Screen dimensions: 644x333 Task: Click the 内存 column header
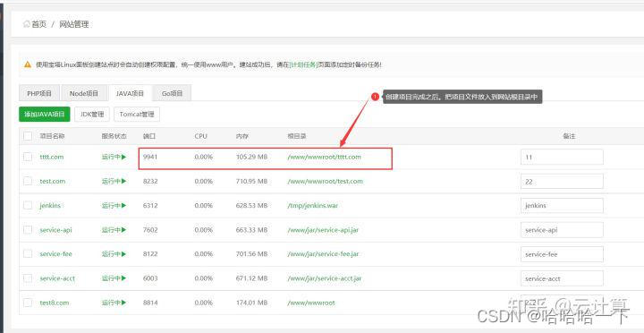(x=242, y=136)
